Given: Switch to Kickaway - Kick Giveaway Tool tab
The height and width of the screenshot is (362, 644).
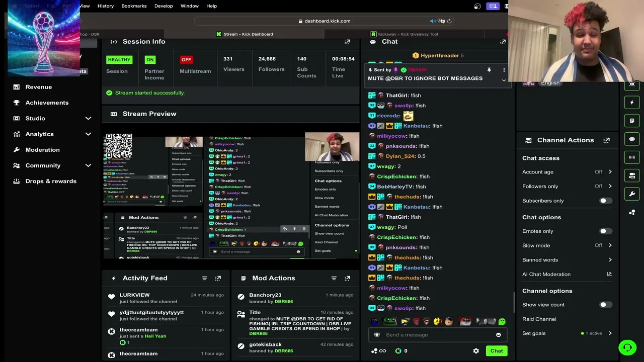Looking at the screenshot, I should coord(404,34).
